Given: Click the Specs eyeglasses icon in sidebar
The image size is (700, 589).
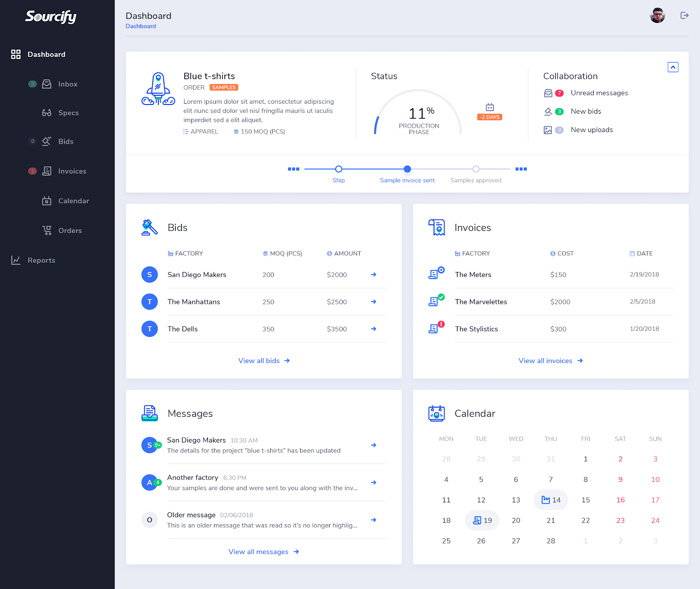Looking at the screenshot, I should click(x=47, y=112).
